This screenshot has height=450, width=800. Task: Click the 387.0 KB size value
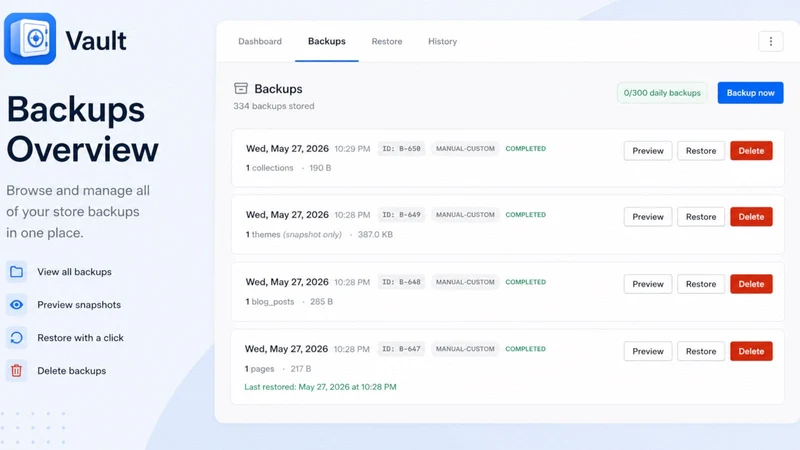(x=375, y=235)
